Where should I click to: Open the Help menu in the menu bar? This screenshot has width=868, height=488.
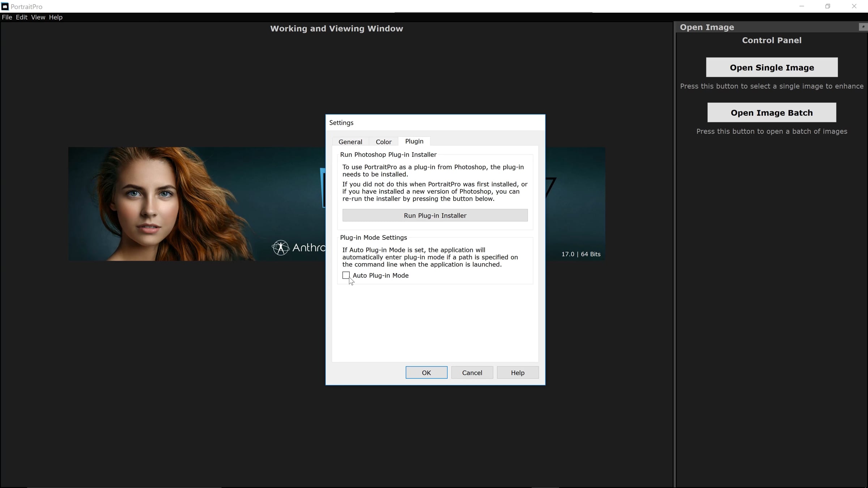(x=56, y=17)
